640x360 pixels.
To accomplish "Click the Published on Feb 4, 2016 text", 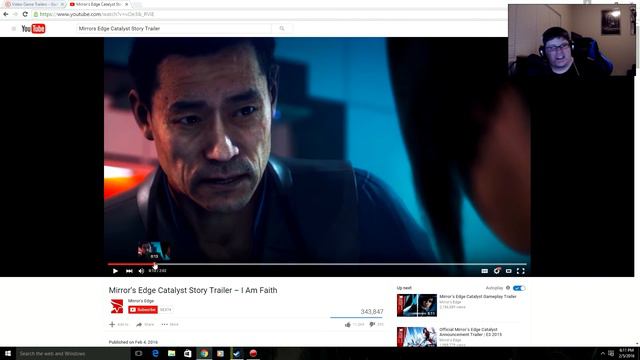I will (x=133, y=342).
